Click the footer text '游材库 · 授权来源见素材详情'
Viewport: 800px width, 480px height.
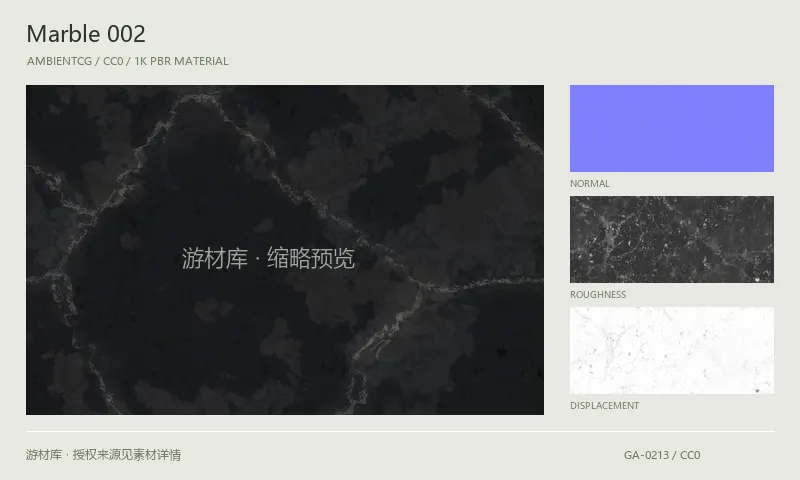[104, 454]
